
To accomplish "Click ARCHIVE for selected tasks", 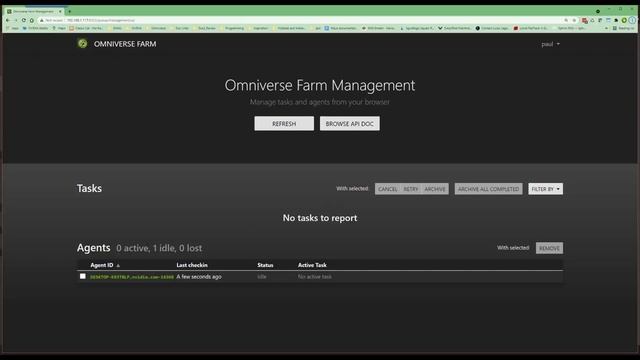I will pyautogui.click(x=435, y=189).
